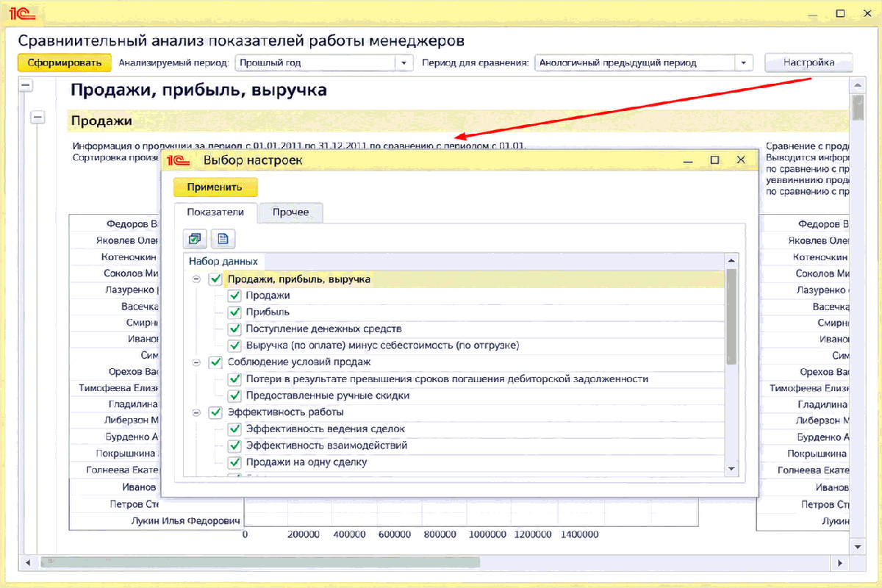Screen dimensions: 882x588
Task: Click the scroll-down arrow of the settings list
Action: click(731, 468)
